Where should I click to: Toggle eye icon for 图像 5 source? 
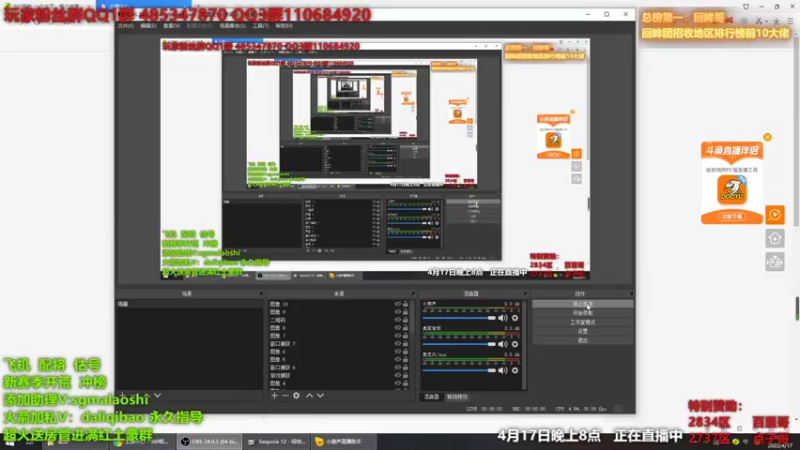tap(397, 359)
